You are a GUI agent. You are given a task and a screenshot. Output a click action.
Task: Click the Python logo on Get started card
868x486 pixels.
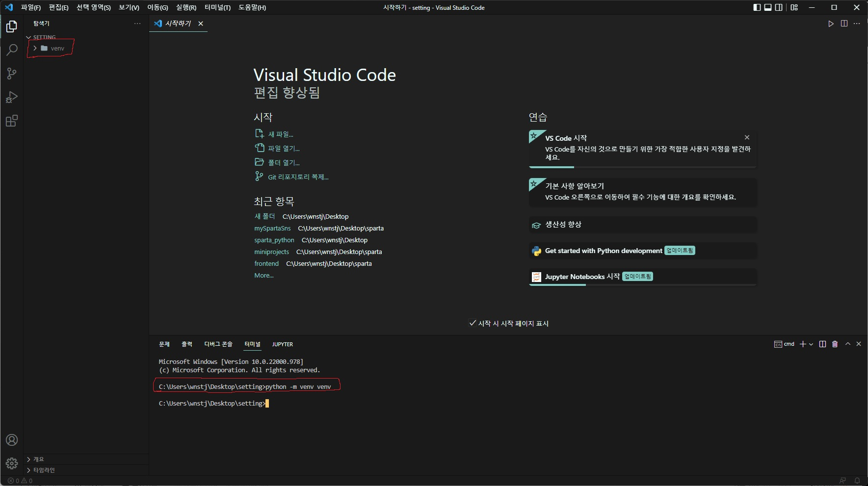pos(536,251)
